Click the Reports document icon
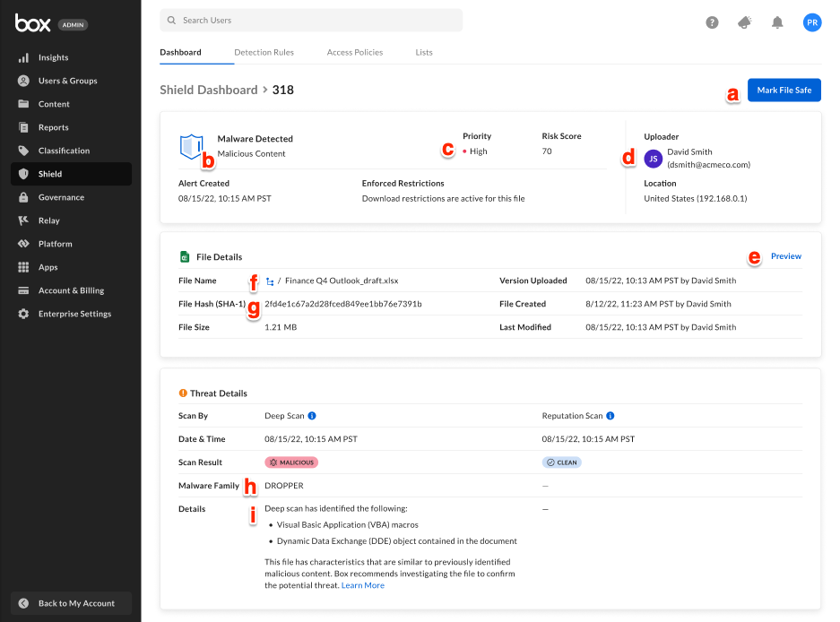This screenshot has height=622, width=840. coord(23,127)
